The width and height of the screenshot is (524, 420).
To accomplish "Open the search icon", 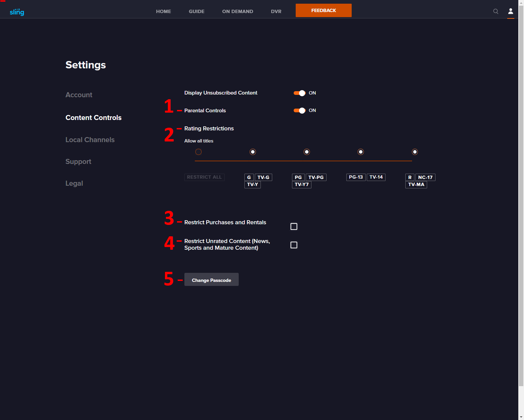I will pyautogui.click(x=496, y=11).
